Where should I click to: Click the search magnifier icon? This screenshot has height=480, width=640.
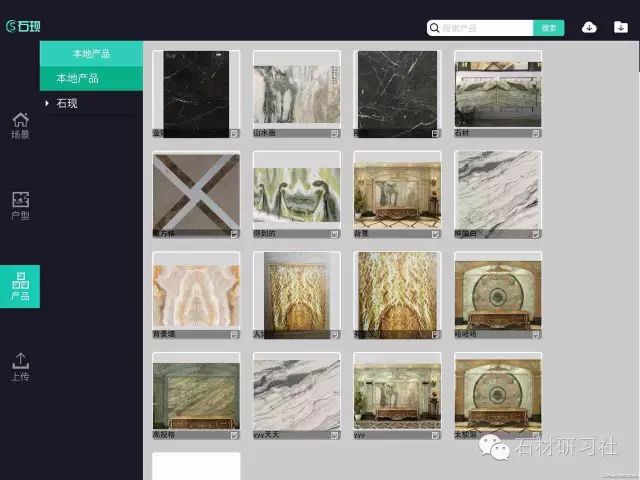pos(434,28)
